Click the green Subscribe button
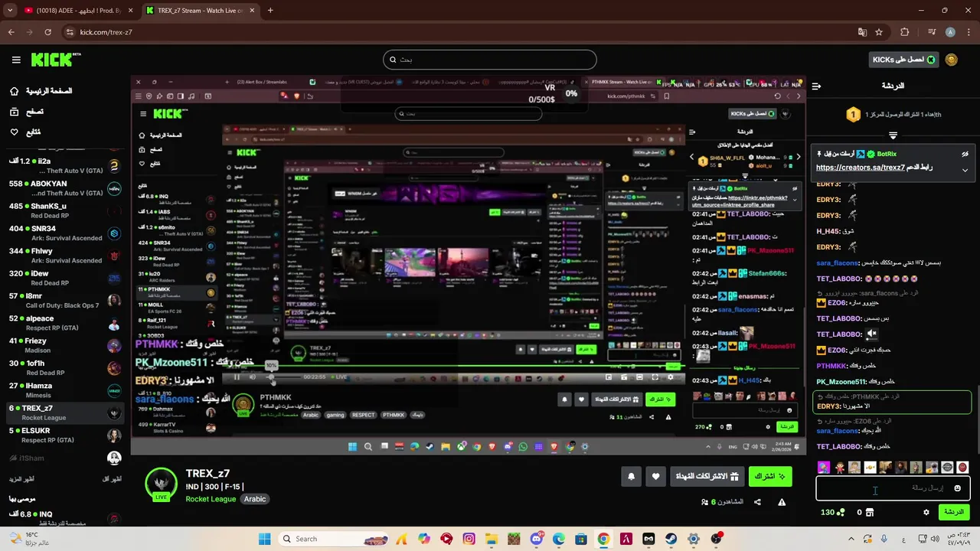The image size is (980, 551). pos(770,476)
